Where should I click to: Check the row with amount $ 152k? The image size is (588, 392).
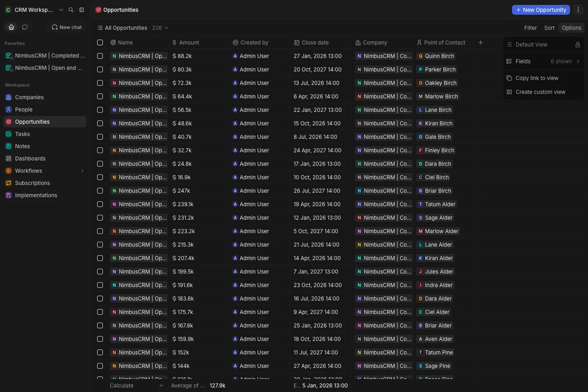point(100,352)
